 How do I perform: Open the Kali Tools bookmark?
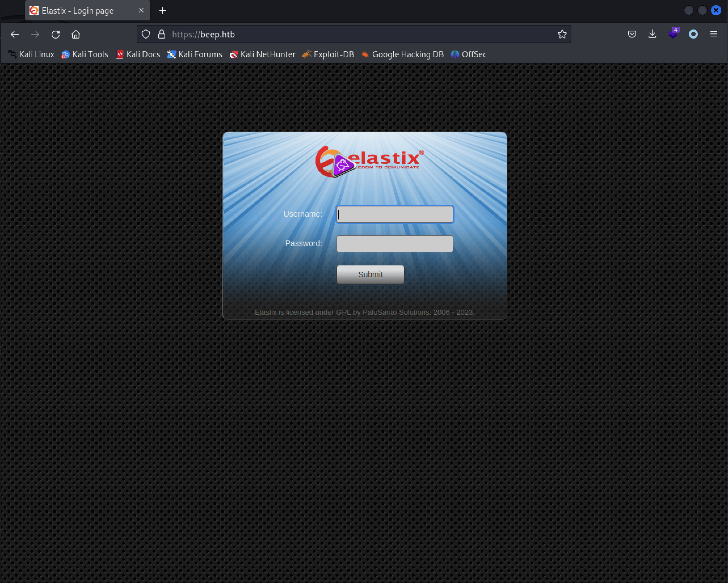pyautogui.click(x=85, y=54)
